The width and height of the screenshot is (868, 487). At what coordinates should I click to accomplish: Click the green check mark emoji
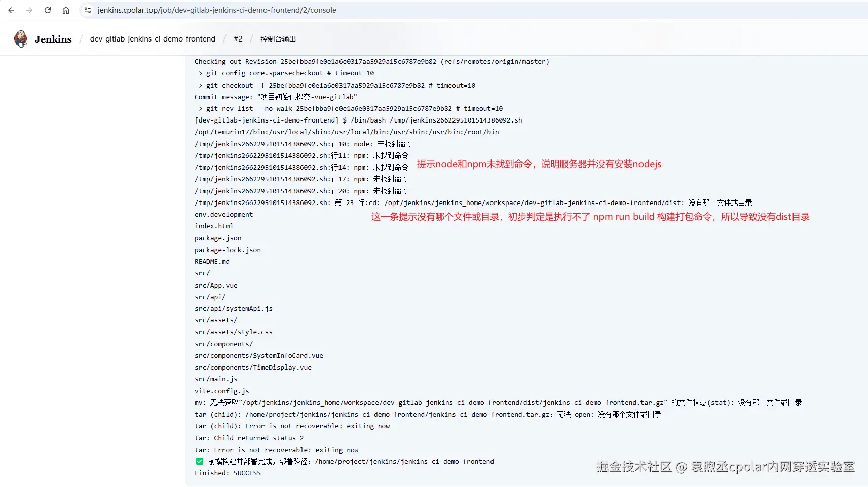tap(200, 461)
